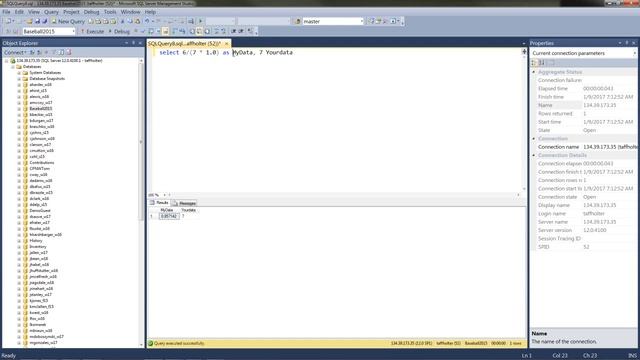This screenshot has height=360, width=640.
Task: Click the Increase Indent icon
Action: 241,31
